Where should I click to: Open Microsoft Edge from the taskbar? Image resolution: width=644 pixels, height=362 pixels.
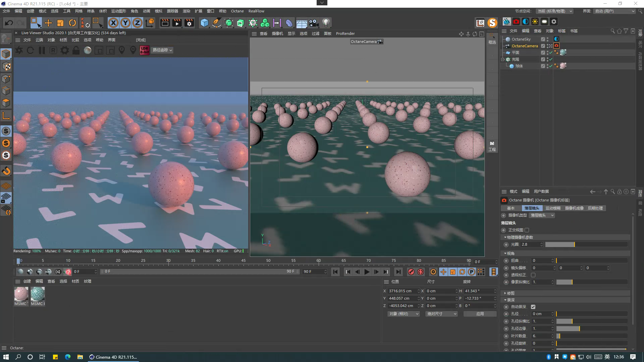[x=68, y=357]
